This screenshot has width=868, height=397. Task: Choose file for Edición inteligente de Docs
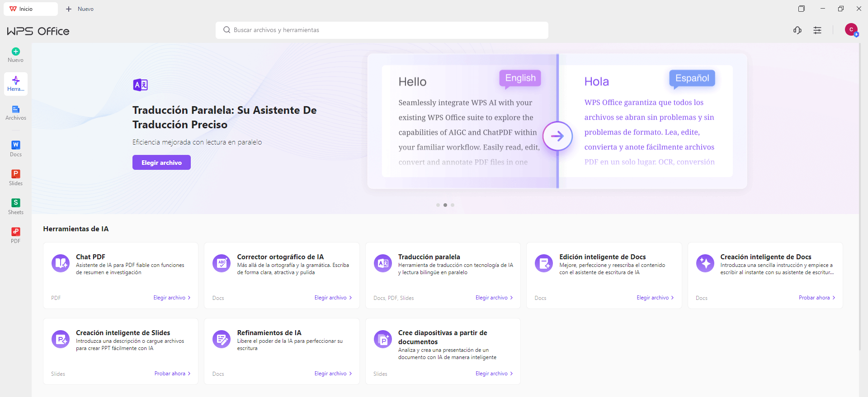655,298
